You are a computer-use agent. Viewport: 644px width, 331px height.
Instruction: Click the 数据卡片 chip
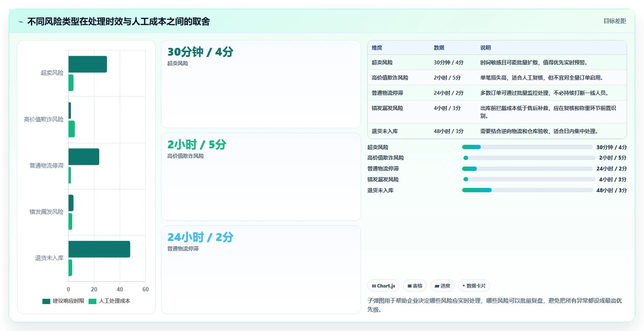coord(474,286)
